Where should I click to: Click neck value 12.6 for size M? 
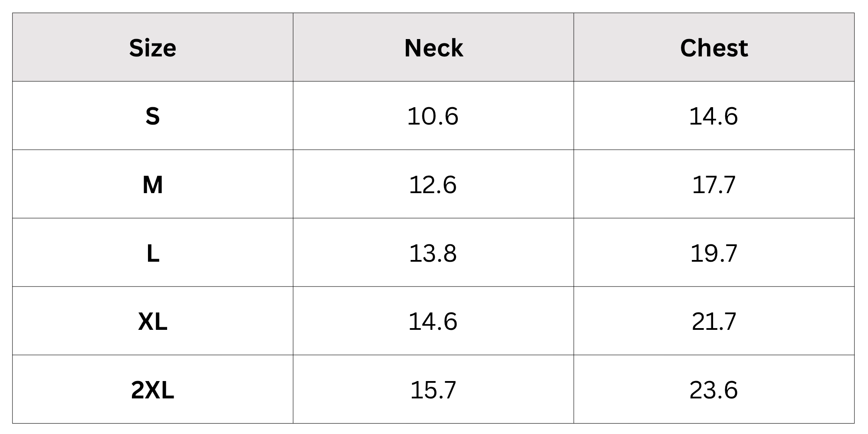(x=433, y=185)
